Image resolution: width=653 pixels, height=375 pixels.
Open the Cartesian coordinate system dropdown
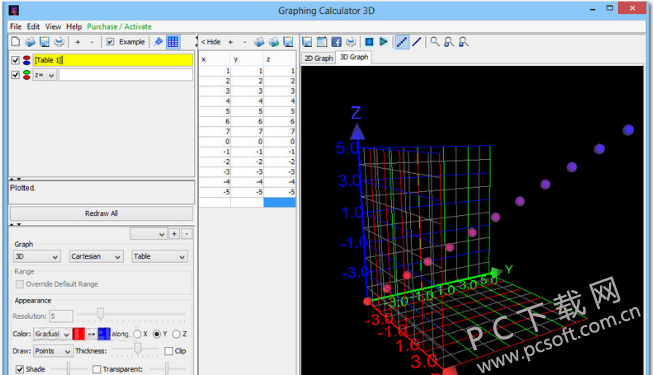[96, 256]
